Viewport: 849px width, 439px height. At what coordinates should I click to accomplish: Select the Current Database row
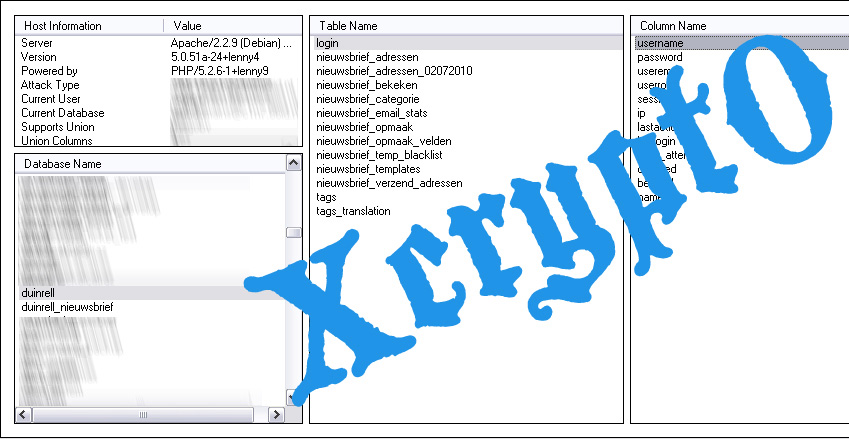[63, 113]
